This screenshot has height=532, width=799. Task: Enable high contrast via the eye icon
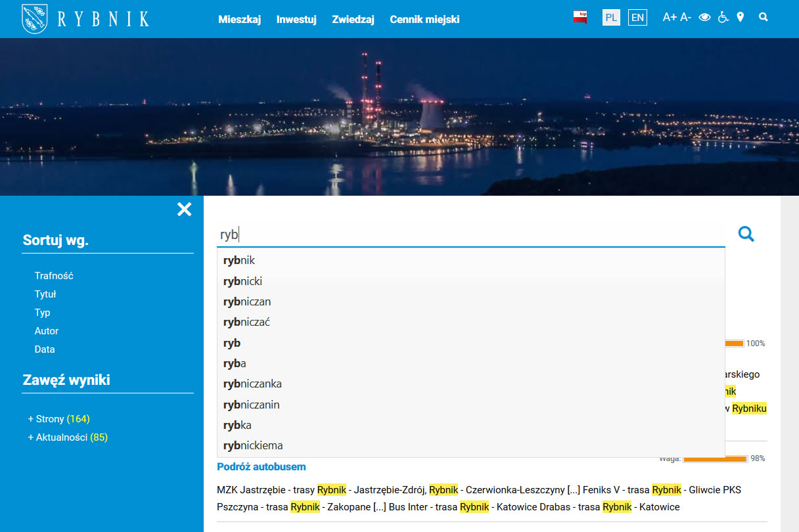pyautogui.click(x=704, y=17)
